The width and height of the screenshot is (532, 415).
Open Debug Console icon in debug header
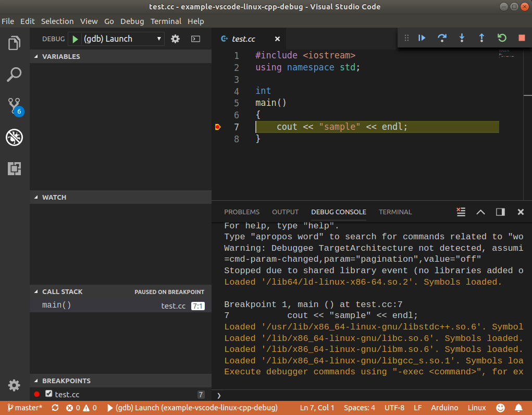click(196, 39)
